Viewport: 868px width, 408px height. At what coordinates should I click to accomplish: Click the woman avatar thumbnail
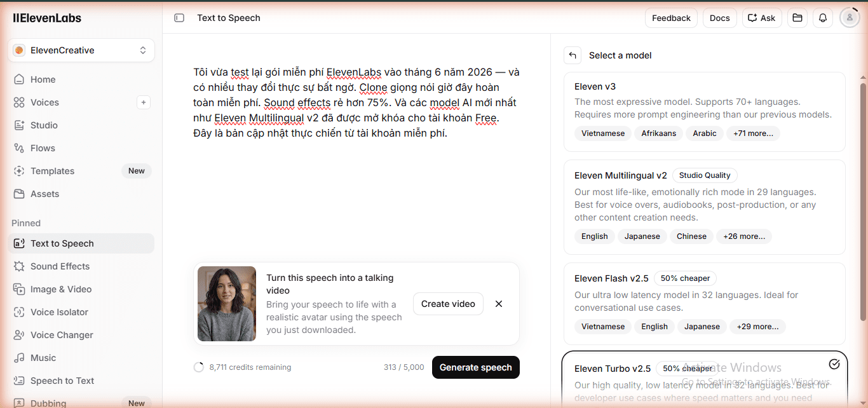tap(227, 304)
